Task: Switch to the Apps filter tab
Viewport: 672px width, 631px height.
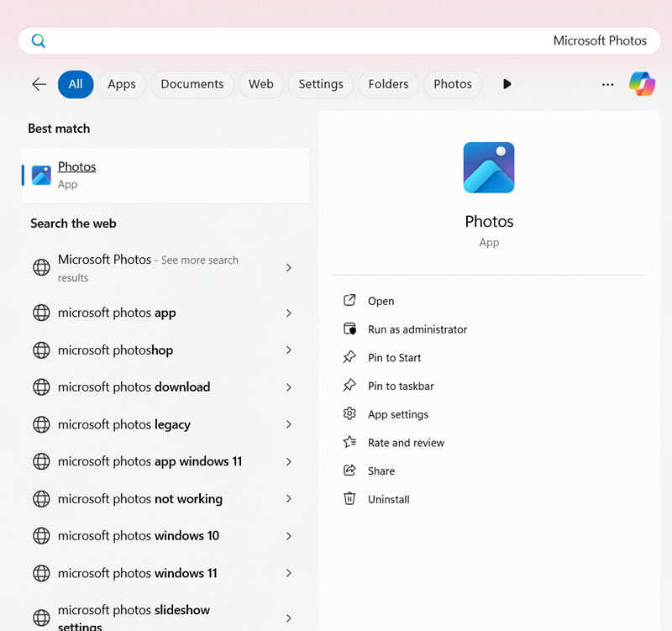Action: [122, 84]
